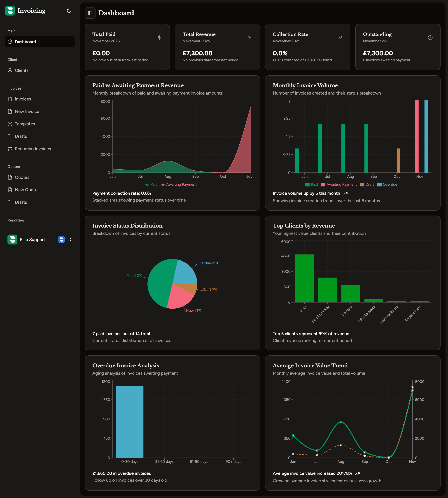
Task: Open the blue avatar selector next to Billo Support
Action: (x=61, y=239)
